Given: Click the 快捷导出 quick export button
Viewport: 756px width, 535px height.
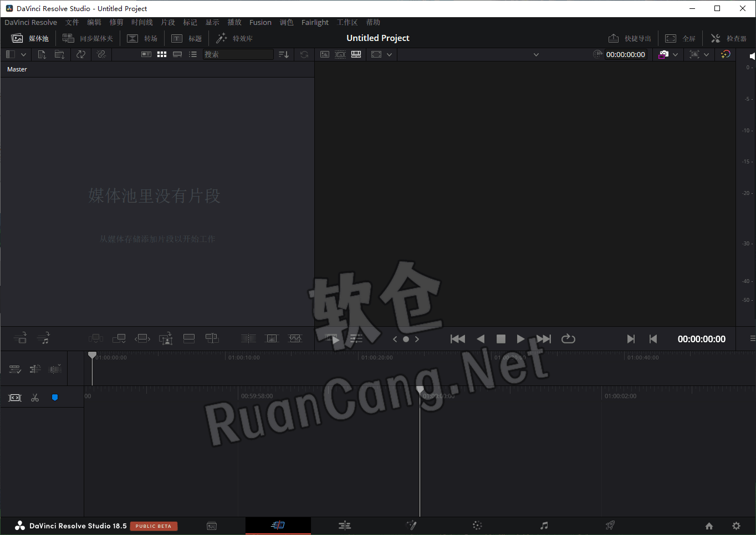Looking at the screenshot, I should [x=630, y=38].
